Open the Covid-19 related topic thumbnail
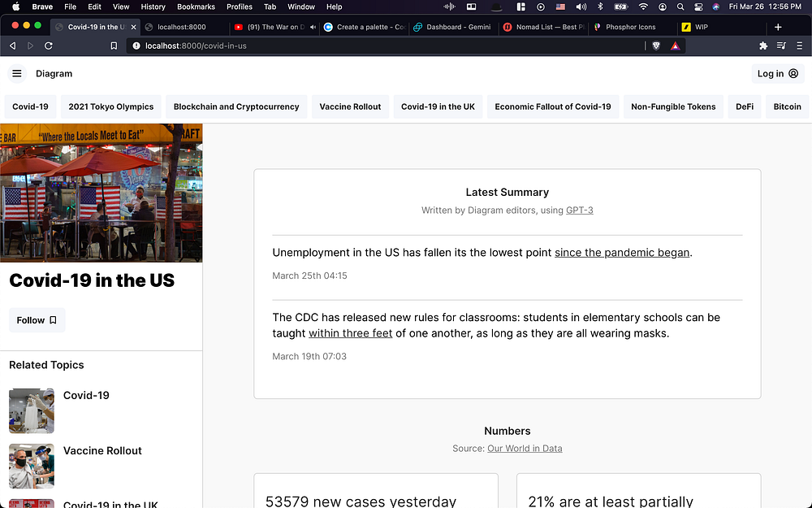The height and width of the screenshot is (508, 812). (x=32, y=410)
